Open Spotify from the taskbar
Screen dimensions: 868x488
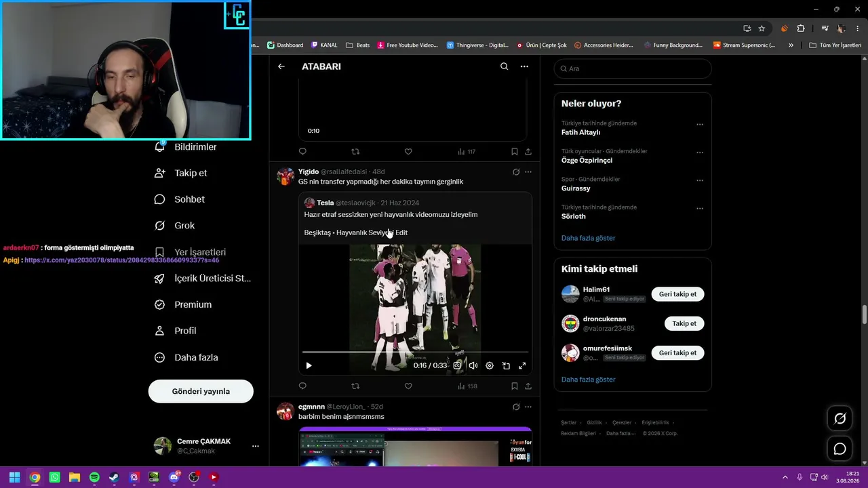coord(94,477)
